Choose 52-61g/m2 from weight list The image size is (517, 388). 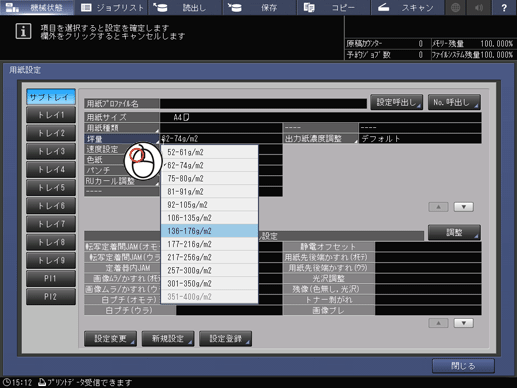coord(209,152)
